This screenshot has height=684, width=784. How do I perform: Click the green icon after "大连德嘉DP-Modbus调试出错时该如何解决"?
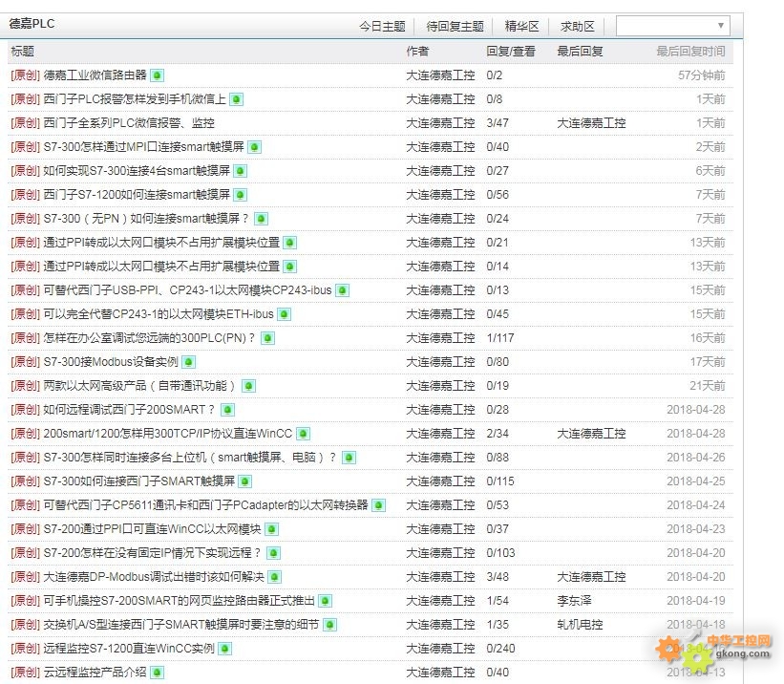[274, 577]
